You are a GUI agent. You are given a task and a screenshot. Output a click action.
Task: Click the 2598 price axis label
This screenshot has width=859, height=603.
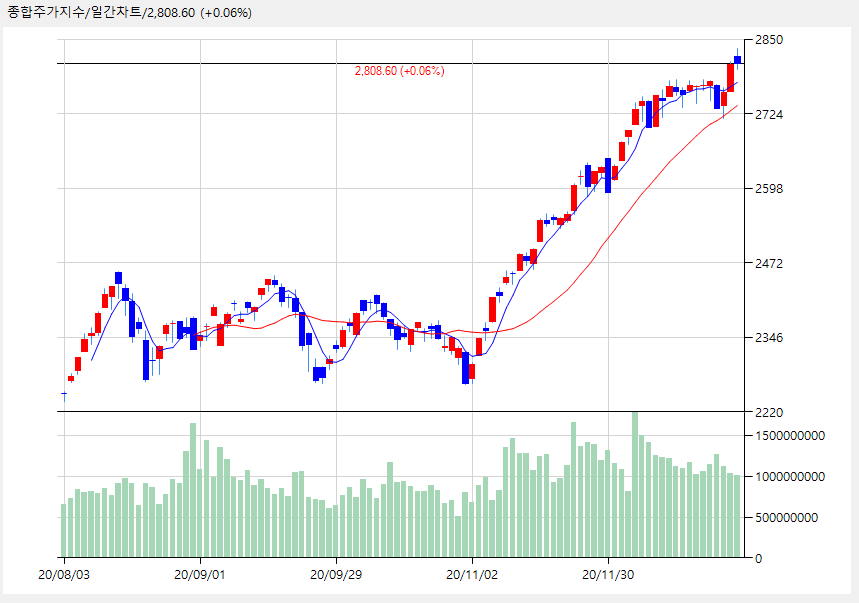[x=769, y=188]
